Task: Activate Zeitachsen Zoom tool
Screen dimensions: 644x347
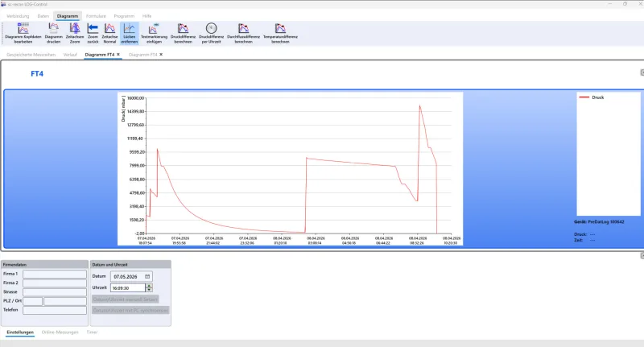Action: [x=75, y=33]
